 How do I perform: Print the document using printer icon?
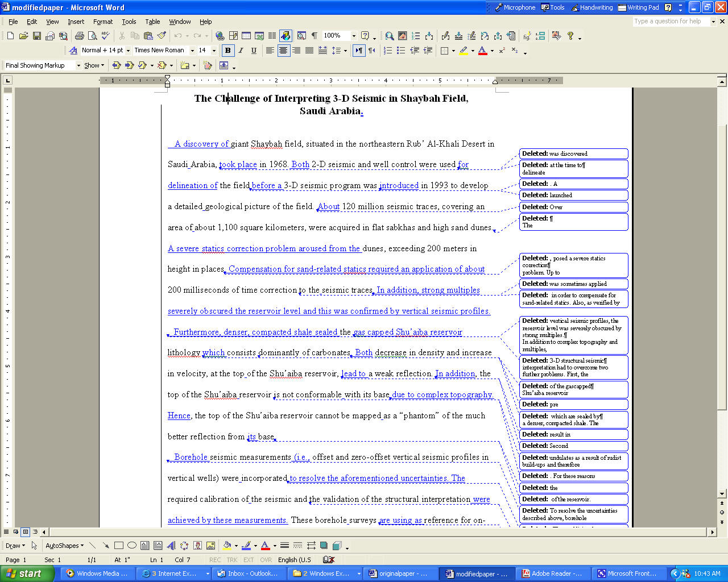pos(80,36)
